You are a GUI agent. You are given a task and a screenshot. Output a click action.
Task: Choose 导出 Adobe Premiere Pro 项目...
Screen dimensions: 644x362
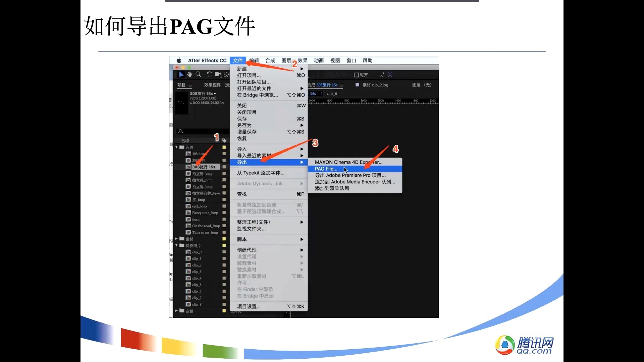pyautogui.click(x=355, y=175)
